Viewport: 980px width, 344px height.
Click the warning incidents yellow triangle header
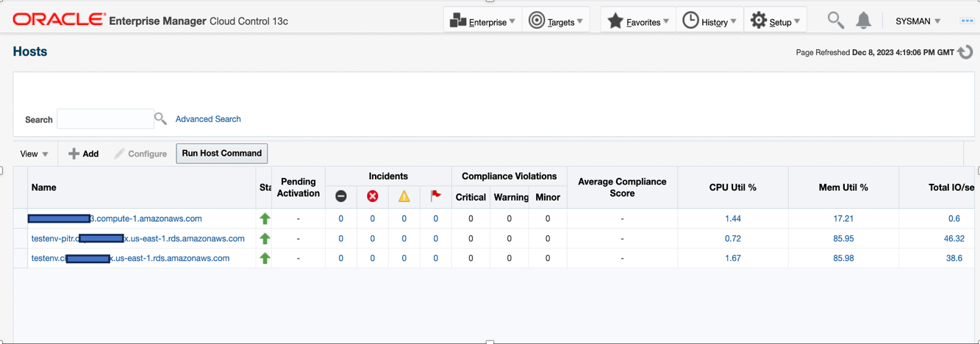pyautogui.click(x=404, y=196)
